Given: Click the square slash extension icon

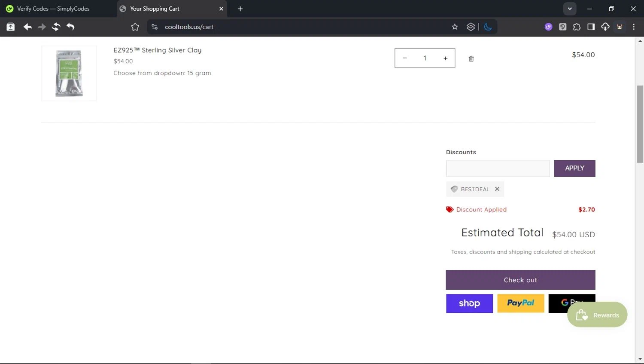Looking at the screenshot, I should click(x=562, y=27).
